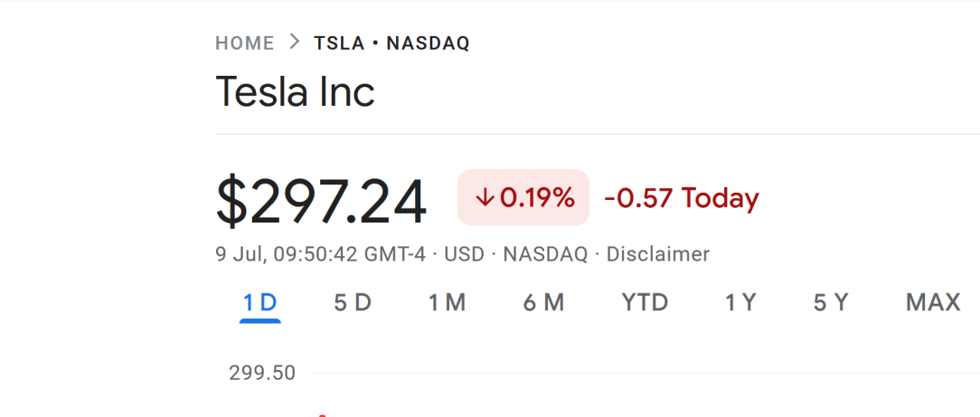Switch to the 5 Y chart range
The height and width of the screenshot is (417, 980).
(831, 303)
